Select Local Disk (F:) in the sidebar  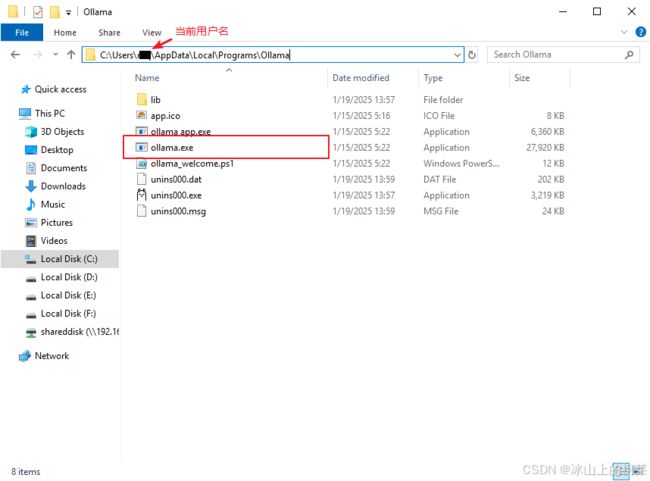68,313
